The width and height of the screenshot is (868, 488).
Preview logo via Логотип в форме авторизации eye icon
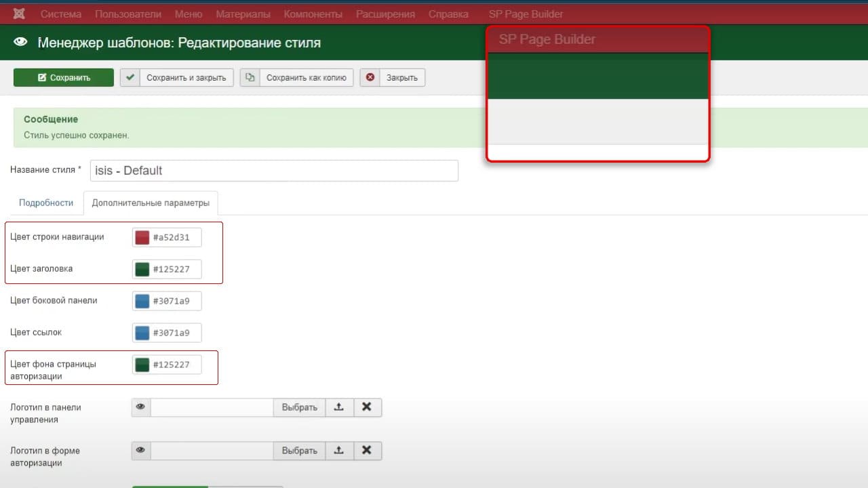point(141,451)
